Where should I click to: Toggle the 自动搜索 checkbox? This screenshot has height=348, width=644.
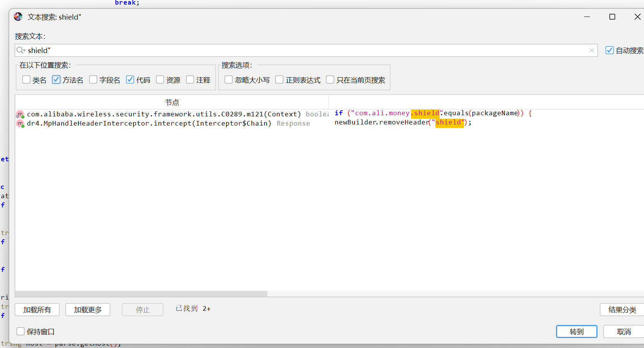click(609, 50)
